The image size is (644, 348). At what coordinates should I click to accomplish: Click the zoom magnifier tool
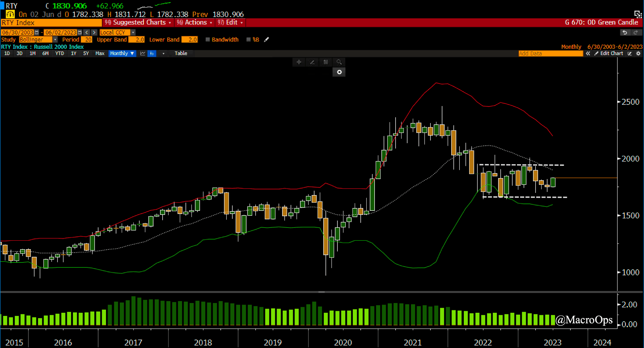[x=339, y=62]
